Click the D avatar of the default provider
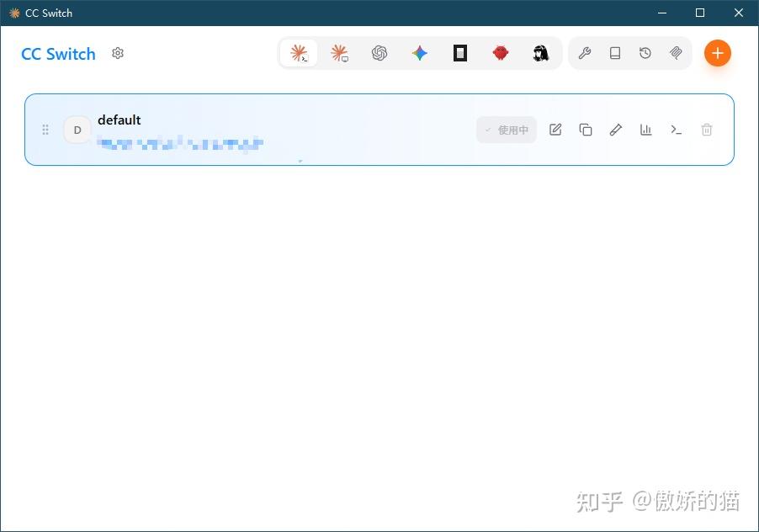This screenshot has width=759, height=532. [77, 130]
